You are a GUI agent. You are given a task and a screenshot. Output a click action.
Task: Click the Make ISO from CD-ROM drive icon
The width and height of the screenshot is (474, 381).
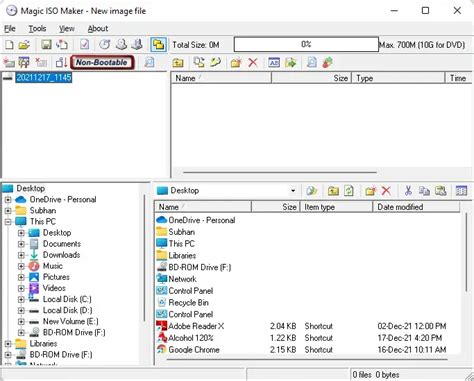(x=121, y=45)
